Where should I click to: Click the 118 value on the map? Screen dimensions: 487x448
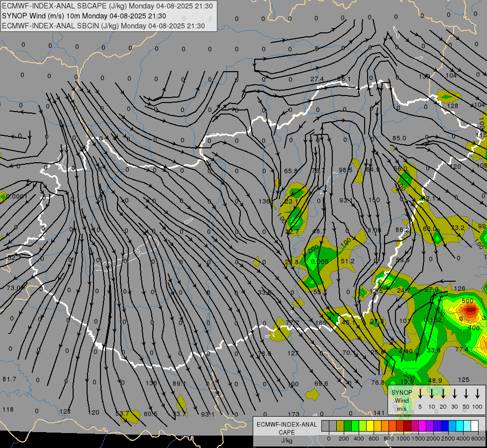(8, 410)
